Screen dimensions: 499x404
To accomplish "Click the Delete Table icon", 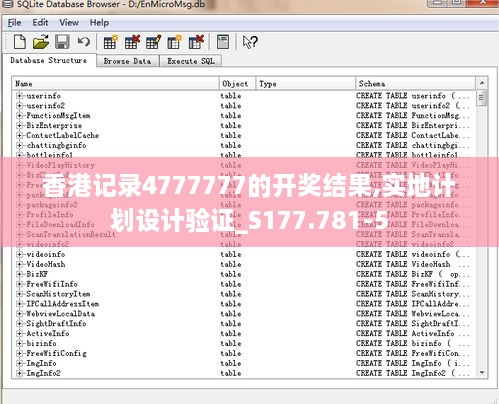I will coord(132,42).
